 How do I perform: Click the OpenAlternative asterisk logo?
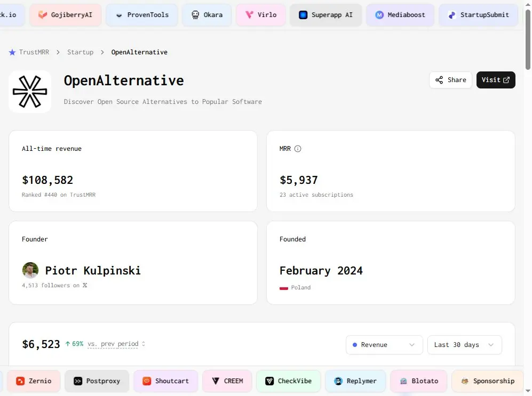pos(30,92)
